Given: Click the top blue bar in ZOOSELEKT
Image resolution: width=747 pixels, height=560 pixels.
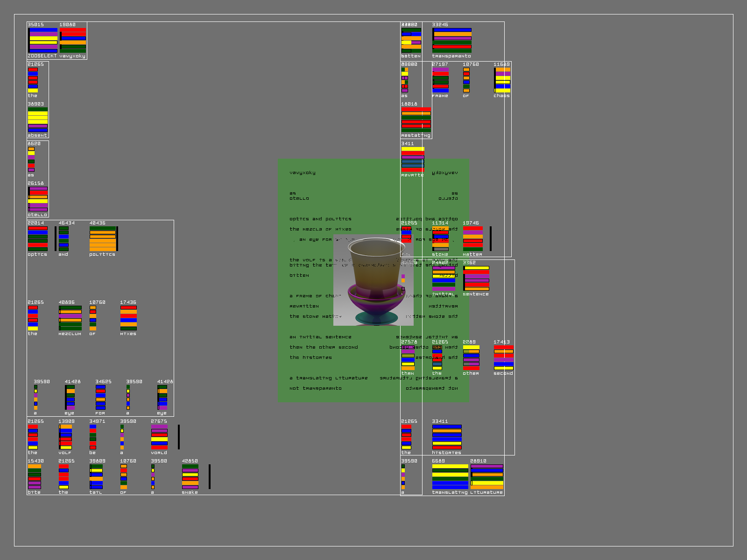Looking at the screenshot, I should point(43,30).
